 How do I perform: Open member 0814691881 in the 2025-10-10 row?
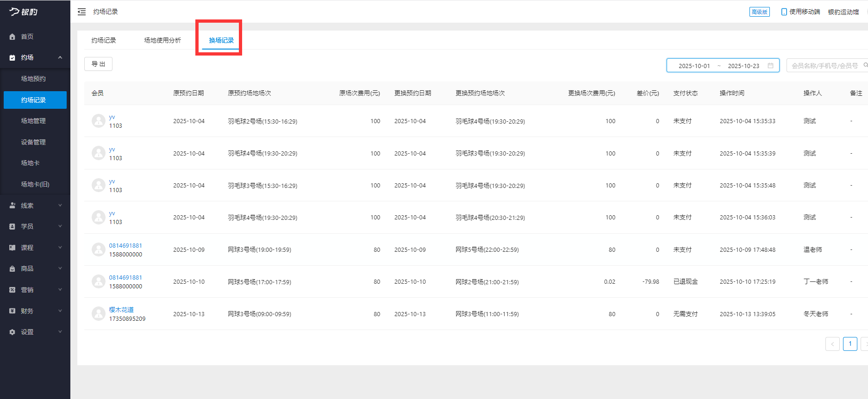click(125, 278)
